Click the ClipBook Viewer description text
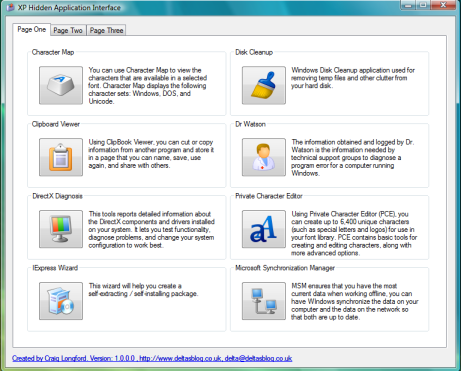This screenshot has width=461, height=371. (151, 154)
